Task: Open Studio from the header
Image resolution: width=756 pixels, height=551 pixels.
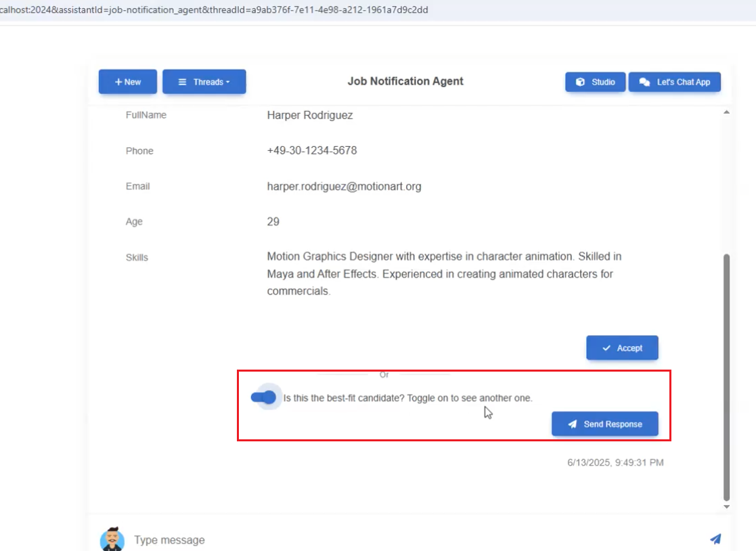Action: (x=596, y=82)
